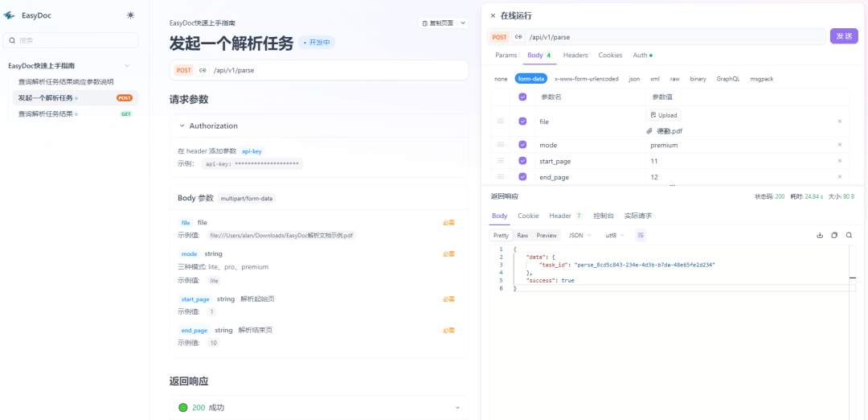The height and width of the screenshot is (420, 868).
Task: Click the link icon beside POST in the run panel
Action: pos(518,37)
